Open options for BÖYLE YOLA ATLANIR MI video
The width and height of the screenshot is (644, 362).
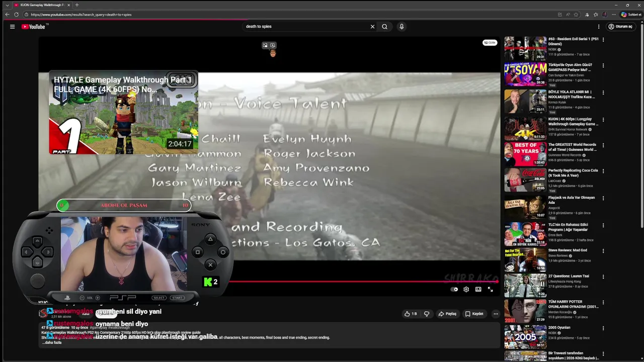(x=603, y=93)
